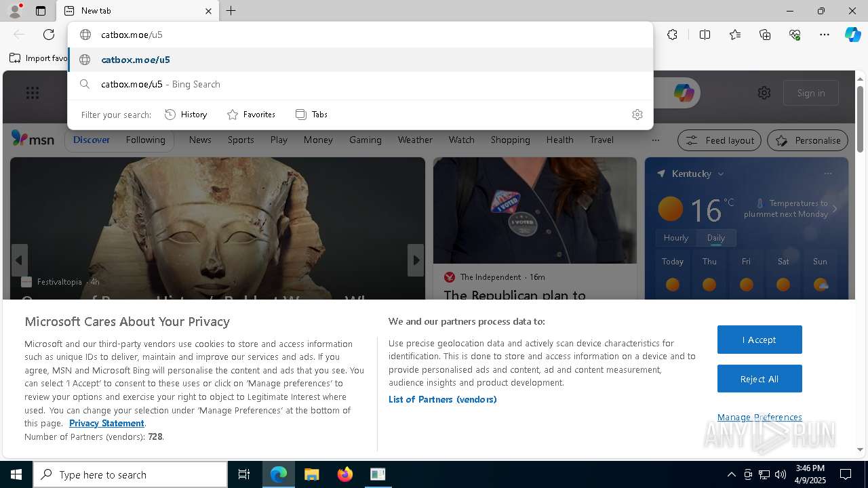
Task: Launch Firefox from the taskbar
Action: (x=345, y=474)
